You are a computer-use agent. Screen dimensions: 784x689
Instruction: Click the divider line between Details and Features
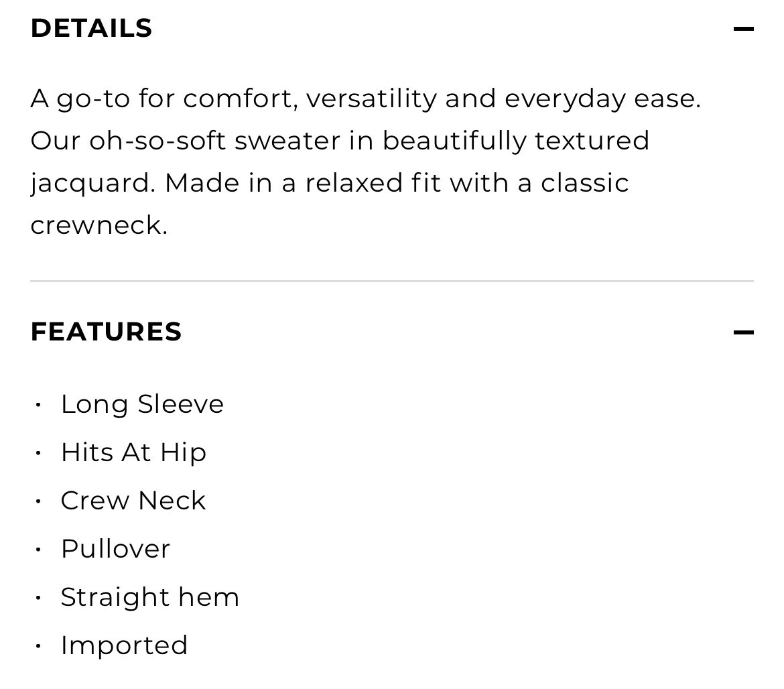click(392, 281)
